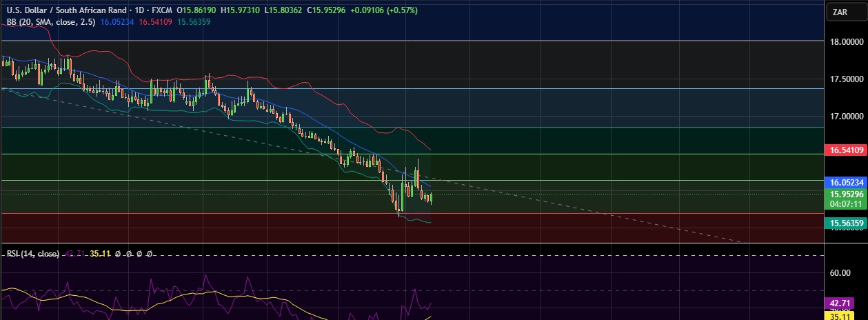Click the 18.00000 price scale label
The width and height of the screenshot is (868, 320).
click(847, 42)
